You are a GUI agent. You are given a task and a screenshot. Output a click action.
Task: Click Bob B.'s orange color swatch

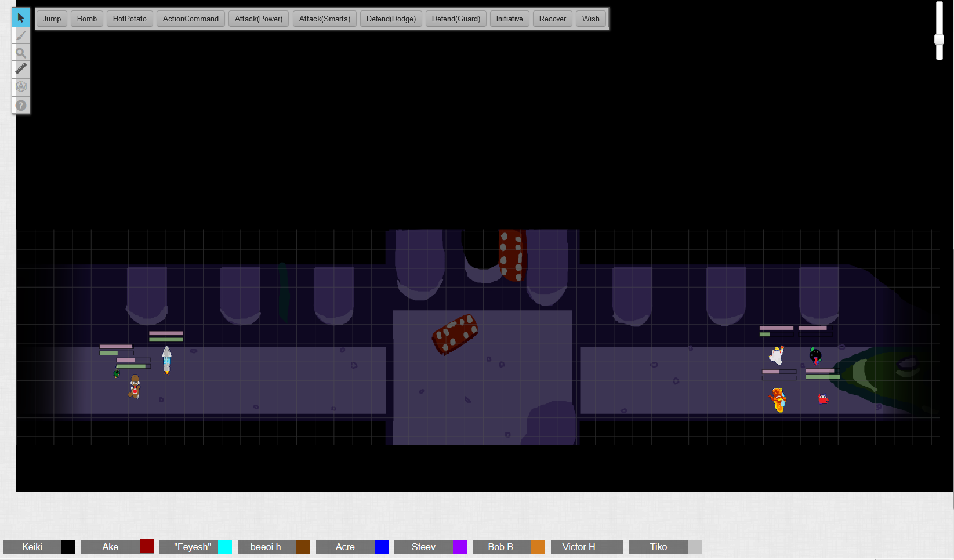(538, 547)
